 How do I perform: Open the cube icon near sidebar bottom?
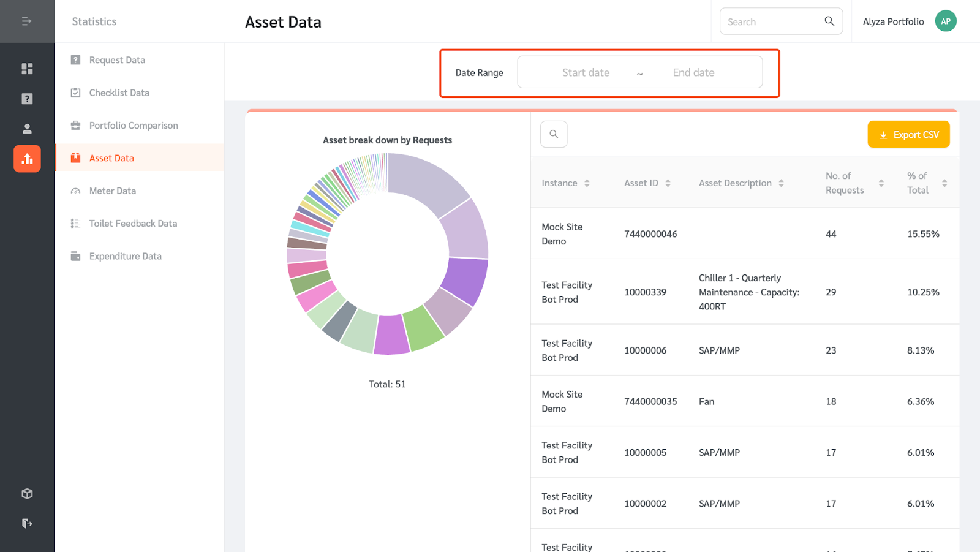point(27,494)
